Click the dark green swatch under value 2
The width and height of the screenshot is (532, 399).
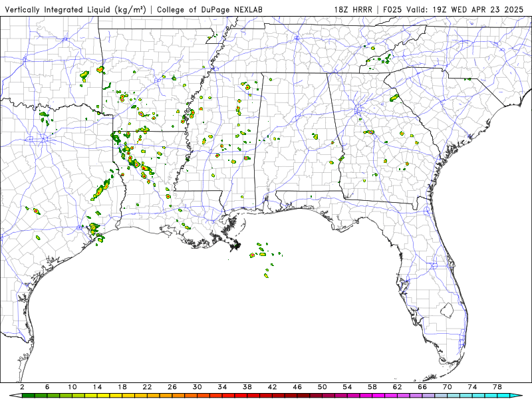point(28,396)
